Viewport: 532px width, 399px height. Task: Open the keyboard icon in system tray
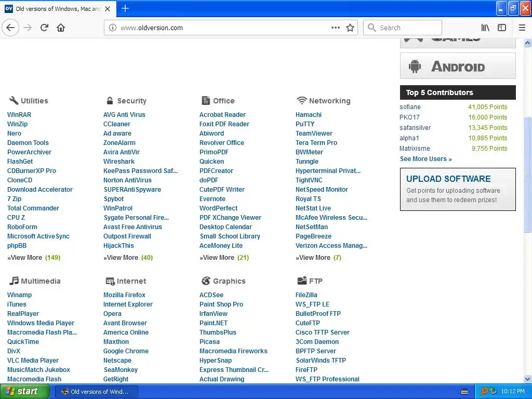[x=464, y=392]
